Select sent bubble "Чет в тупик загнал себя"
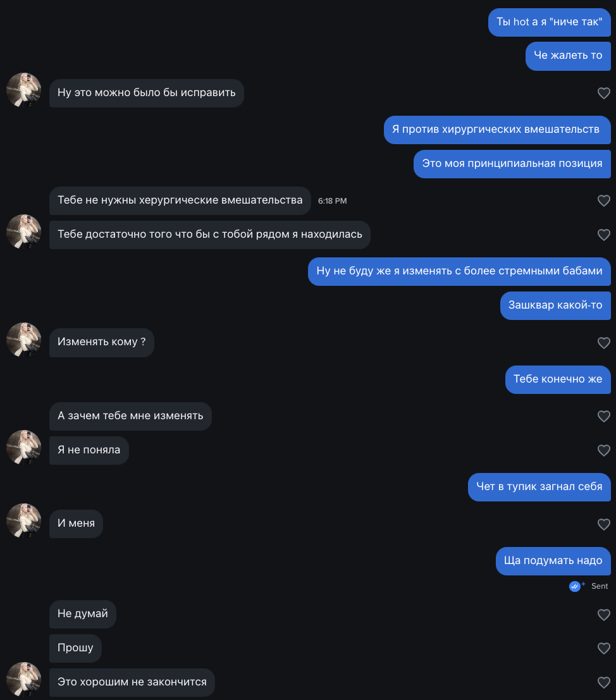The height and width of the screenshot is (700, 616). [539, 487]
